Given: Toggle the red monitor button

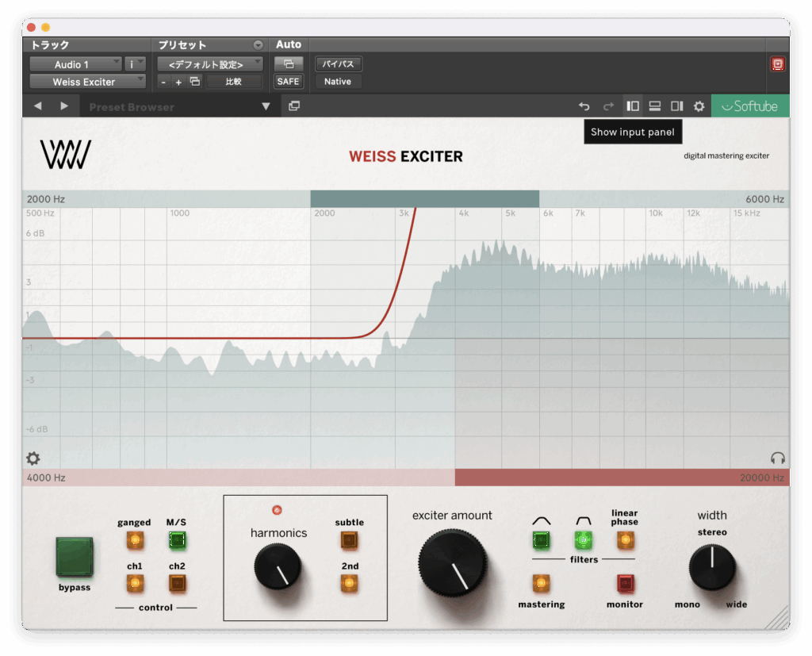Looking at the screenshot, I should click(x=626, y=584).
